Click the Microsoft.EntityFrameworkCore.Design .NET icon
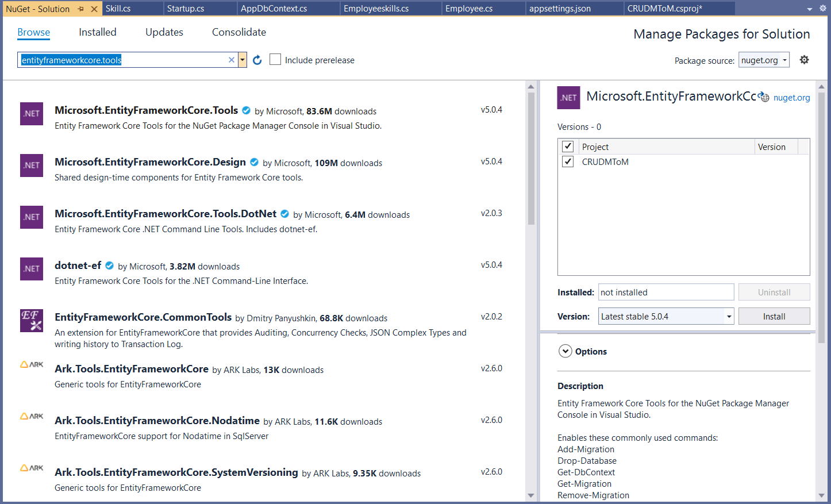831x504 pixels. pos(32,166)
